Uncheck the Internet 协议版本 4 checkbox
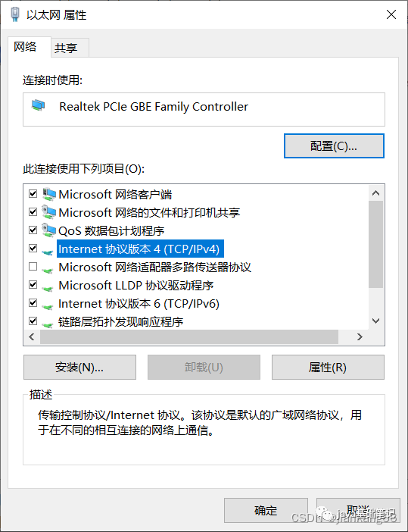The width and height of the screenshot is (408, 532). 33,249
